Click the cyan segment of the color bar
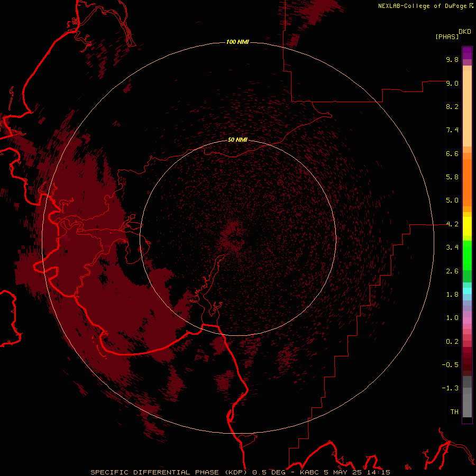 coord(467,291)
